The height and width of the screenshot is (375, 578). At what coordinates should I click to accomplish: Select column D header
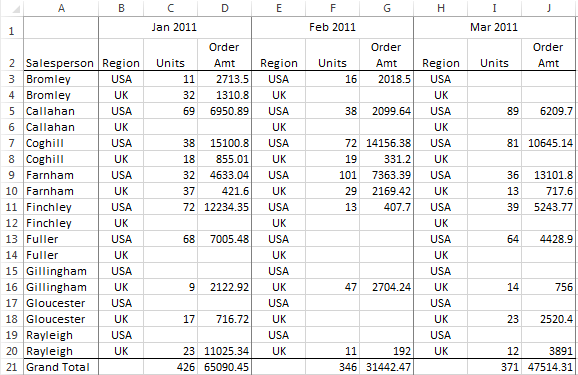(224, 8)
